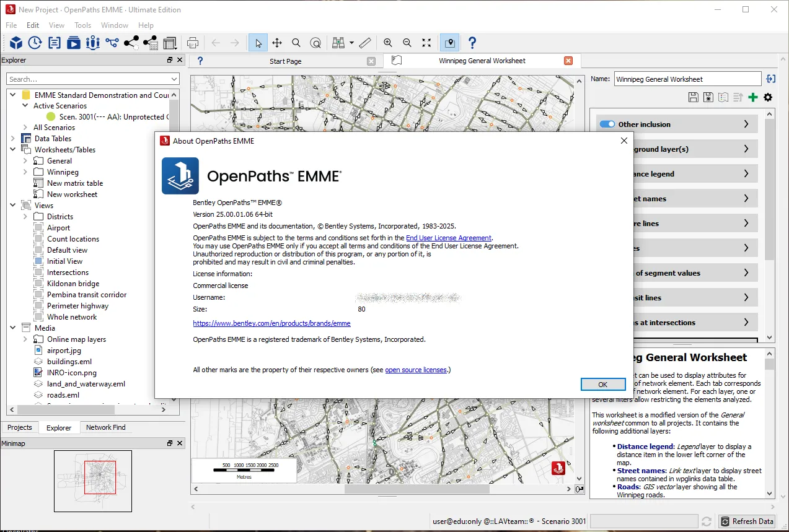
Task: Click the blue question mark help icon
Action: [x=472, y=43]
